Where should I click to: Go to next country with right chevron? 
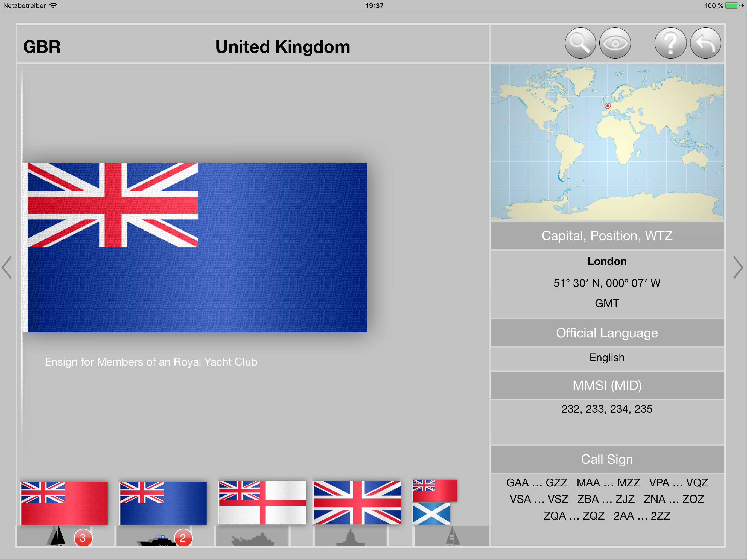(738, 267)
